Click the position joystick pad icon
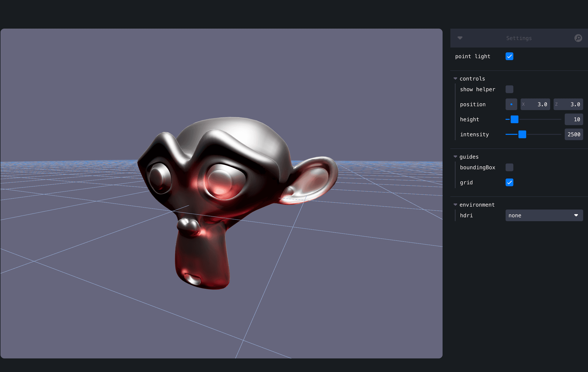588x372 pixels. pos(511,104)
